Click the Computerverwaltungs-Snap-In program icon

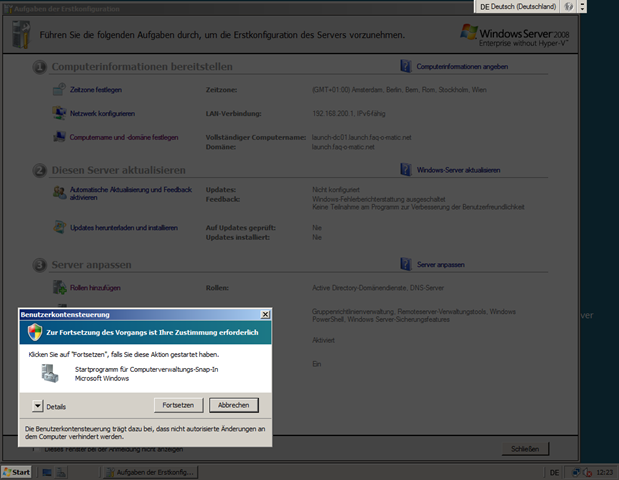point(50,373)
